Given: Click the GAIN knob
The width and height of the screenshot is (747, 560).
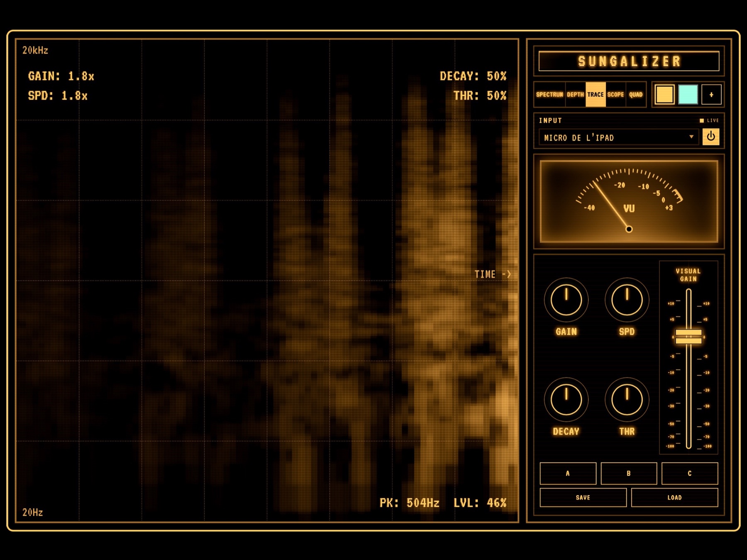Looking at the screenshot, I should 566,300.
